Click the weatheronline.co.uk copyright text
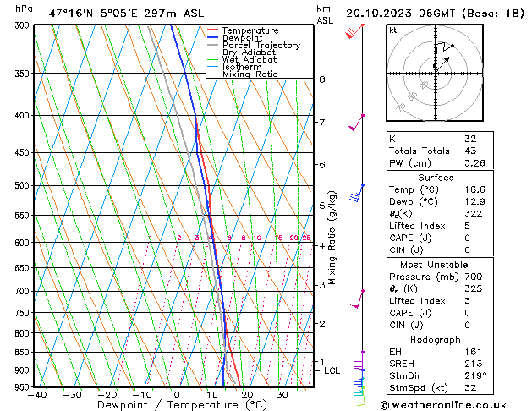The width and height of the screenshot is (532, 411). (x=443, y=405)
